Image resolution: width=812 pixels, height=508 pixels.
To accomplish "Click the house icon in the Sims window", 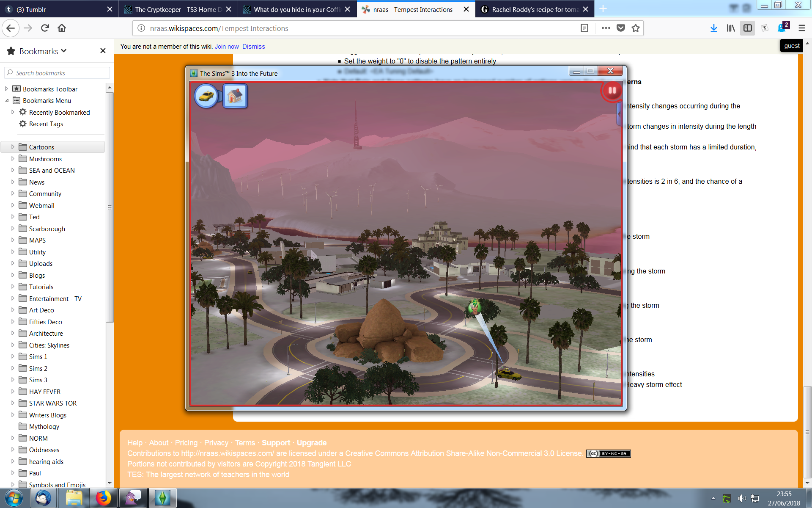I will coord(235,96).
